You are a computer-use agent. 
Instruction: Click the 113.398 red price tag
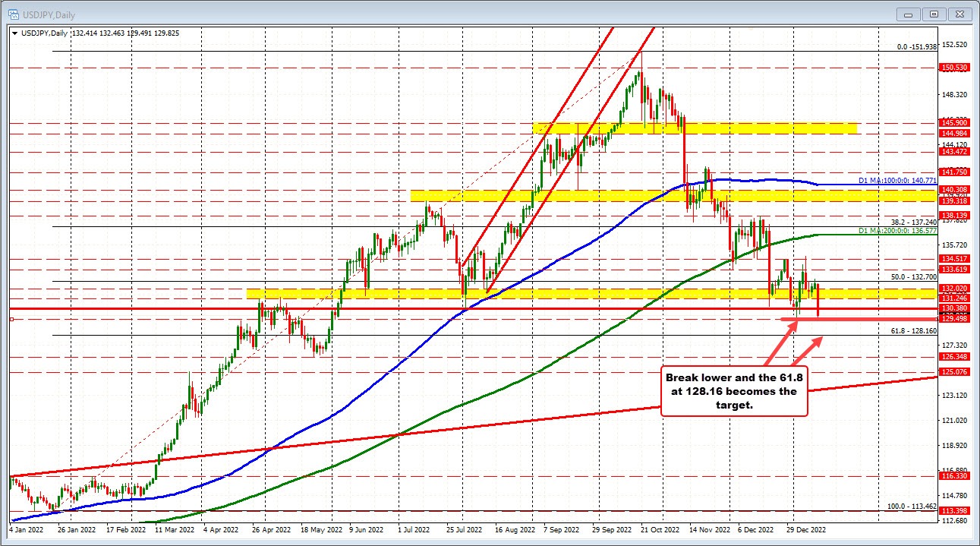[x=953, y=510]
